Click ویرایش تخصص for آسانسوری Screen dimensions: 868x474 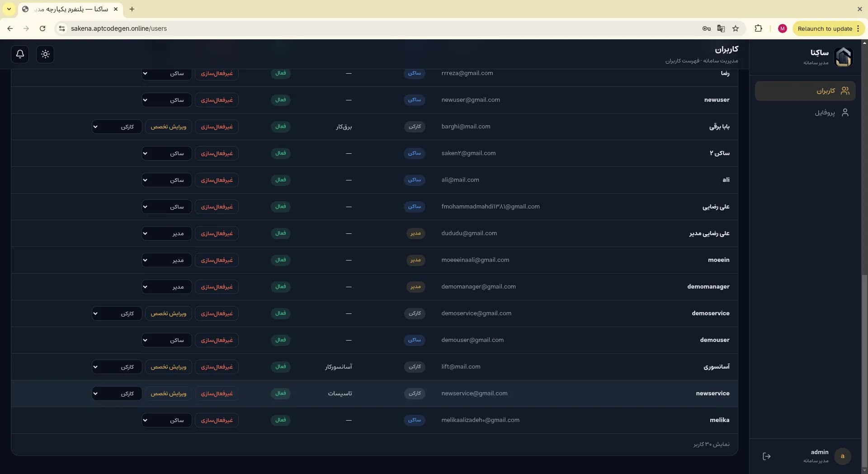(x=169, y=367)
